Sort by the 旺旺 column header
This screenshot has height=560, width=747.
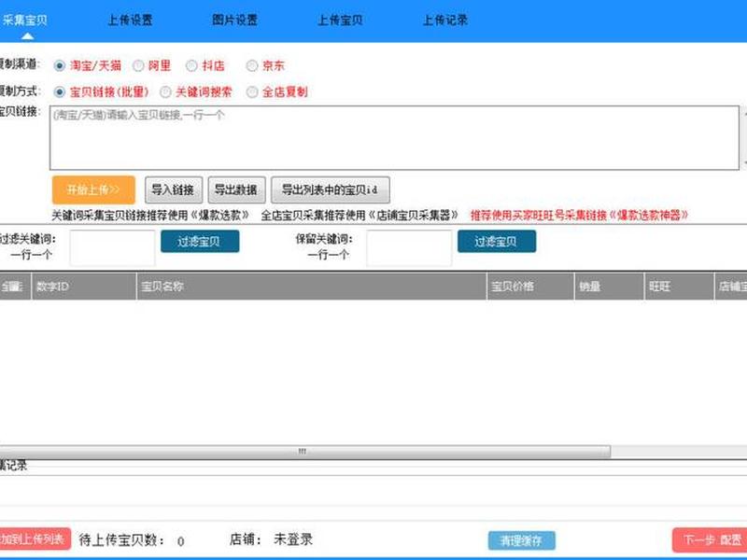pos(680,287)
